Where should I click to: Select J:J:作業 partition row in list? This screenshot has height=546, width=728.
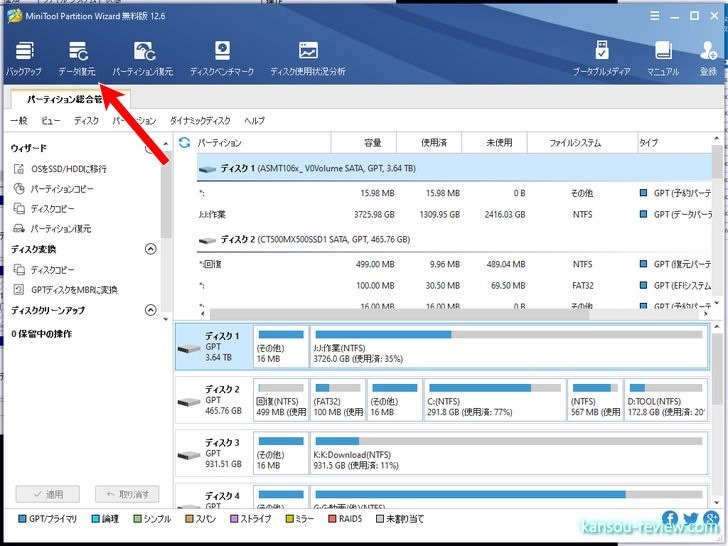point(454,214)
